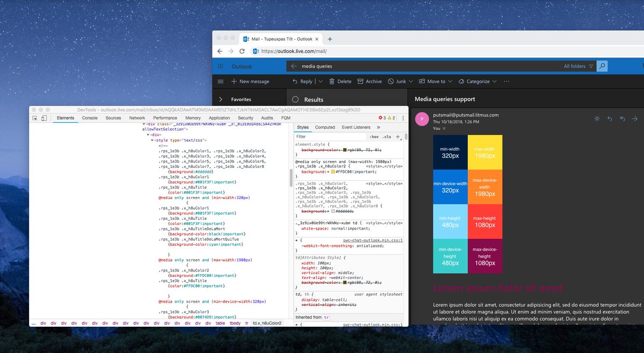Expand the Favorites folder group
Viewport: 644px width, 353px height.
tap(220, 99)
